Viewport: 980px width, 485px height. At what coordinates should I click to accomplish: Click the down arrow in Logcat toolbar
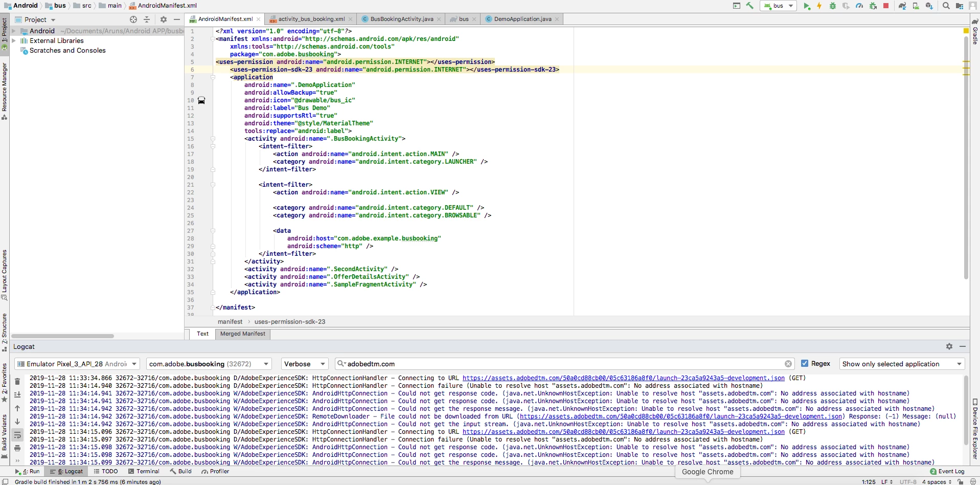tap(17, 422)
